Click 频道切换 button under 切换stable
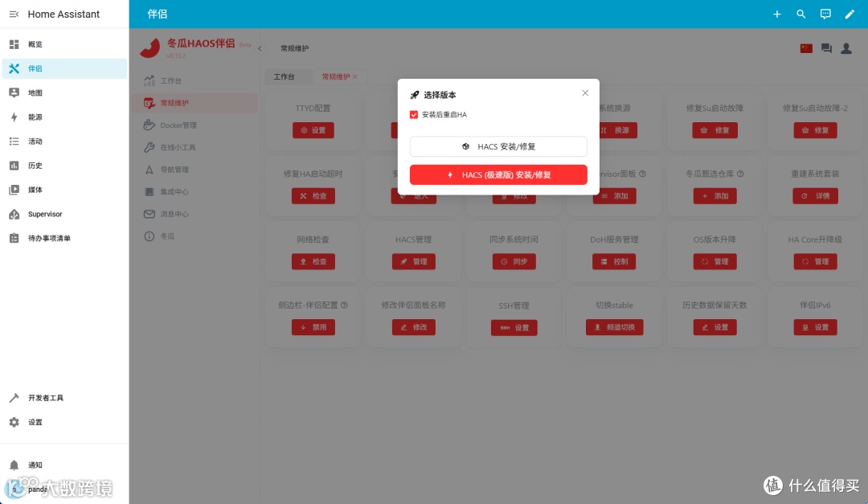This screenshot has height=504, width=868. [x=615, y=327]
